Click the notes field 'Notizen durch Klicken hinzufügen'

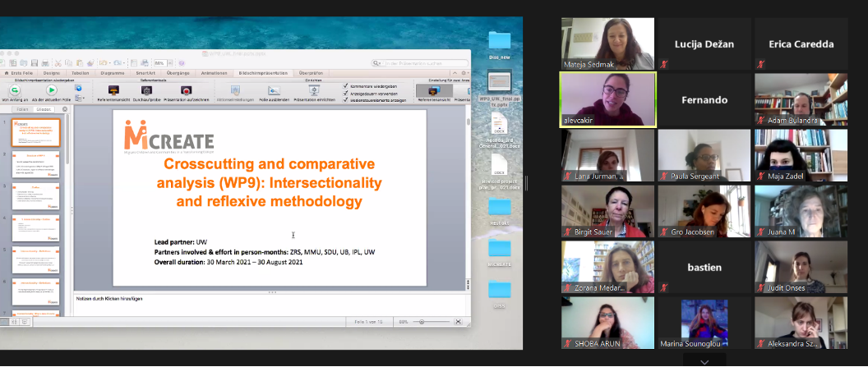point(271,305)
